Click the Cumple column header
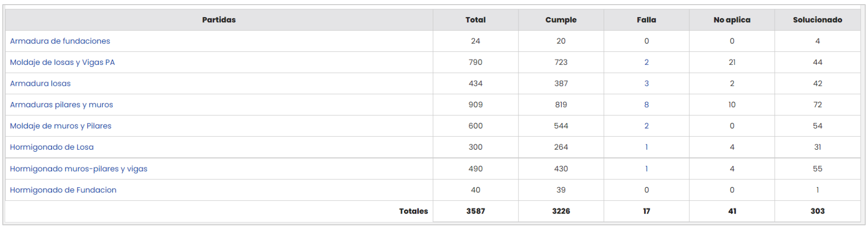The height and width of the screenshot is (229, 868). coord(561,20)
